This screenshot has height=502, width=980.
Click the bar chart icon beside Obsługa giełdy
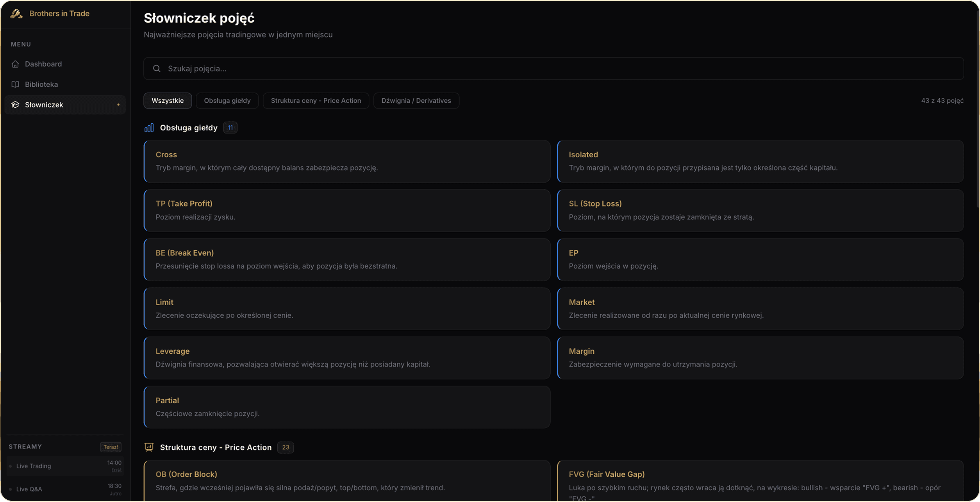(149, 128)
